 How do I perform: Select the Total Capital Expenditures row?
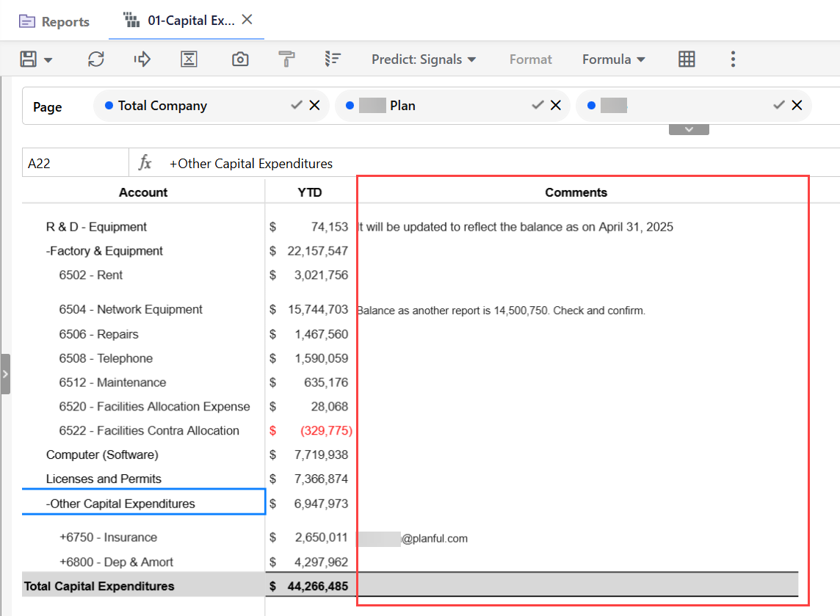point(99,586)
